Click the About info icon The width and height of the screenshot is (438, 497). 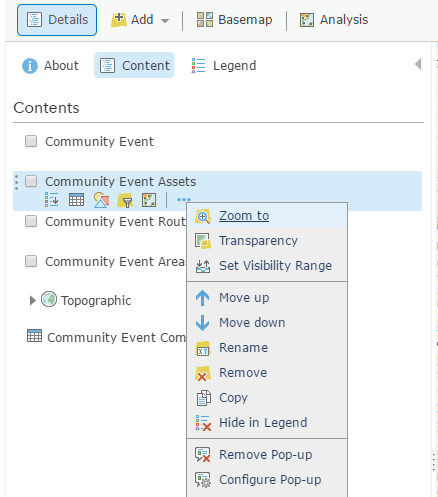click(30, 65)
